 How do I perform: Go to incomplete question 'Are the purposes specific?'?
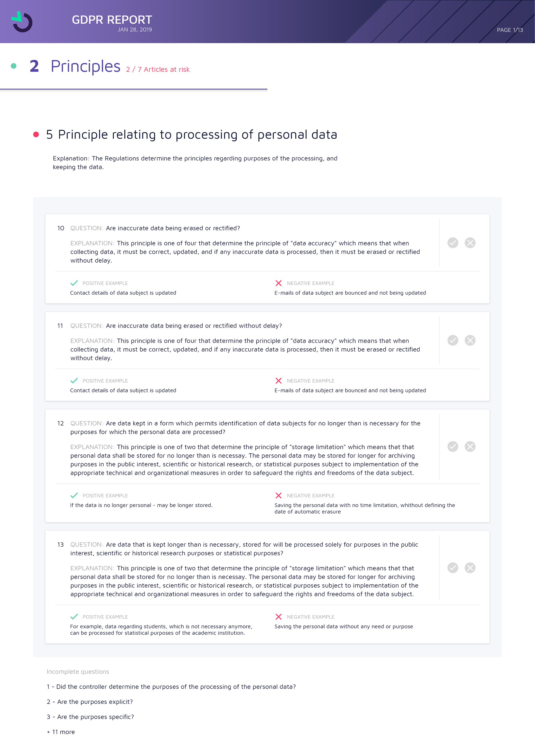pos(90,717)
